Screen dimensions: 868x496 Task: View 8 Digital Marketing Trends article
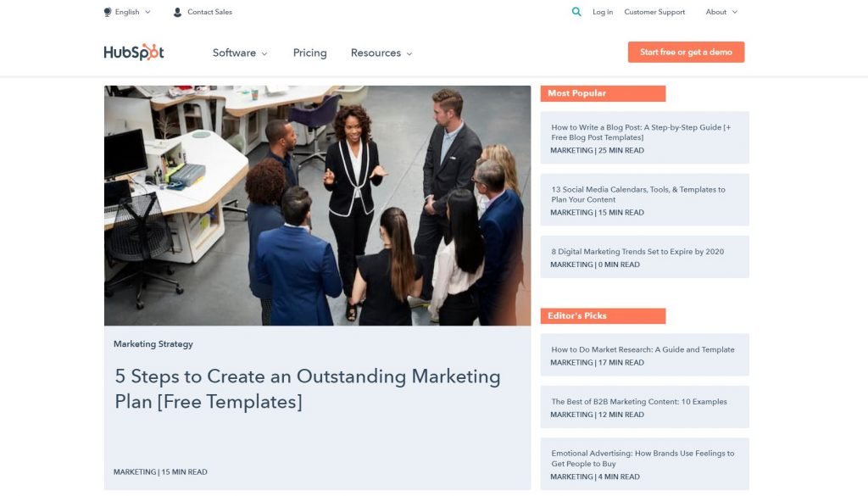pyautogui.click(x=637, y=252)
